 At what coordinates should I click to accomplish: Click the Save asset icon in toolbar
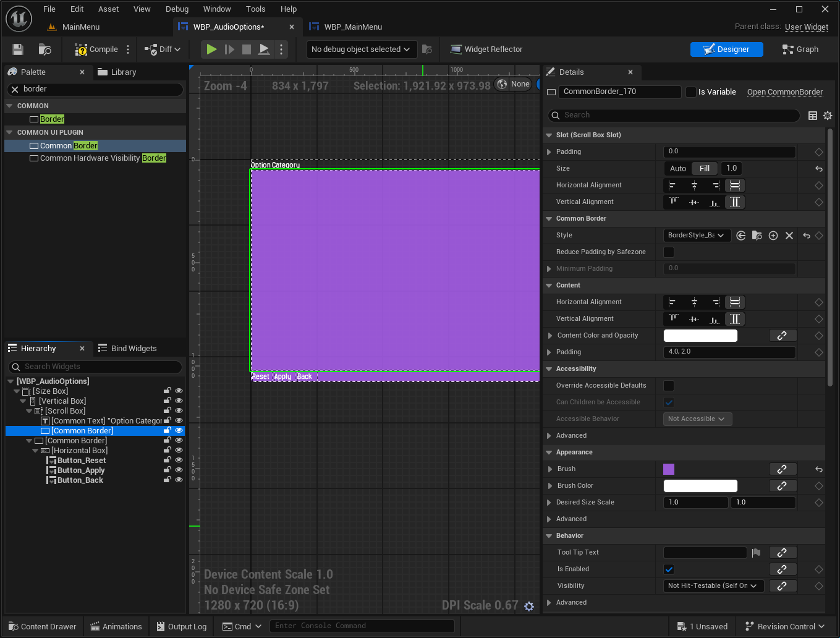tap(18, 49)
